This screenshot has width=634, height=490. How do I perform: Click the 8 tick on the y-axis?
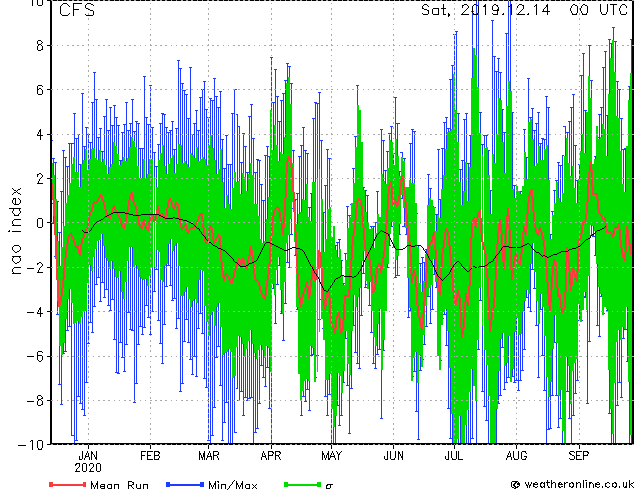pyautogui.click(x=40, y=46)
